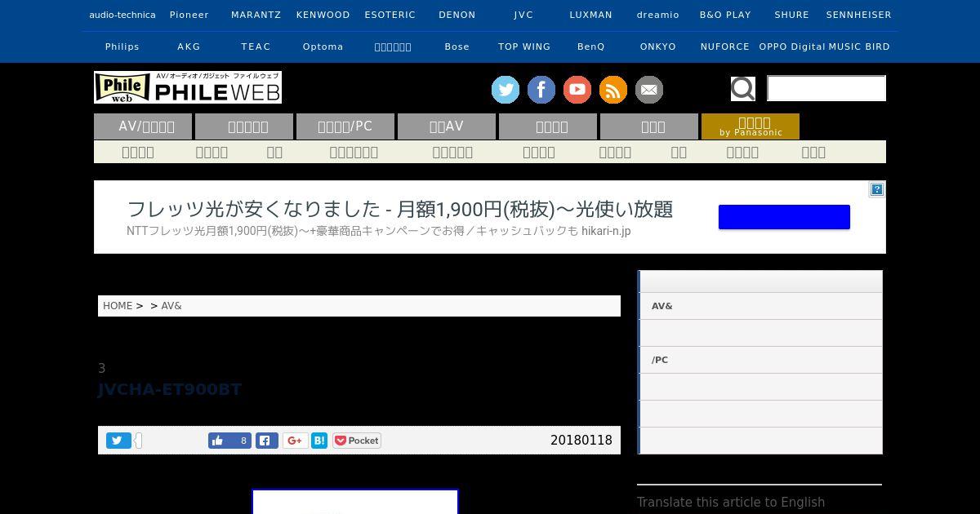Click the Phile Web logo
This screenshot has height=514, width=980.
(x=188, y=87)
